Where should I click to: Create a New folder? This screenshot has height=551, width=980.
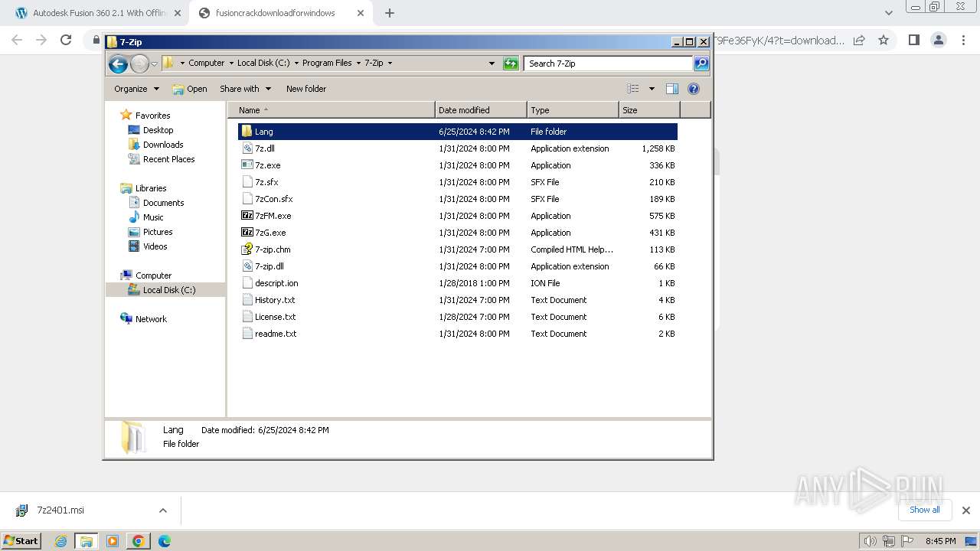[306, 89]
